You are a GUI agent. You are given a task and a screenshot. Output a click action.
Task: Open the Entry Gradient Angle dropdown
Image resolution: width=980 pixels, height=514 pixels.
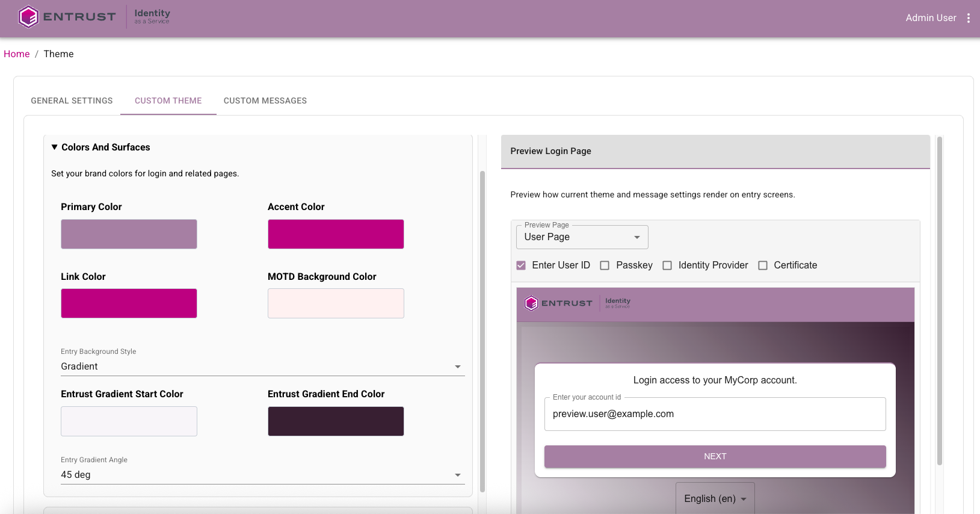(x=263, y=475)
